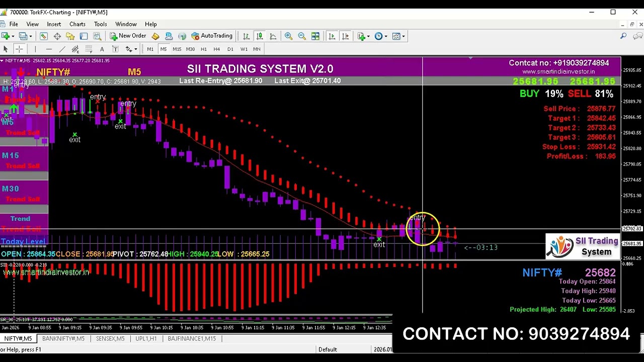
Task: Enable the crosshair cursor mode
Action: [x=19, y=49]
